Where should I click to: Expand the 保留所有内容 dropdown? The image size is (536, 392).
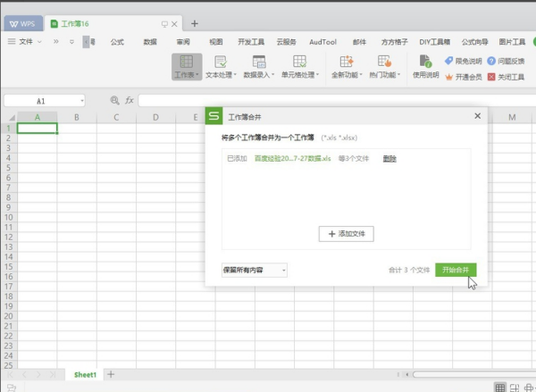point(283,269)
